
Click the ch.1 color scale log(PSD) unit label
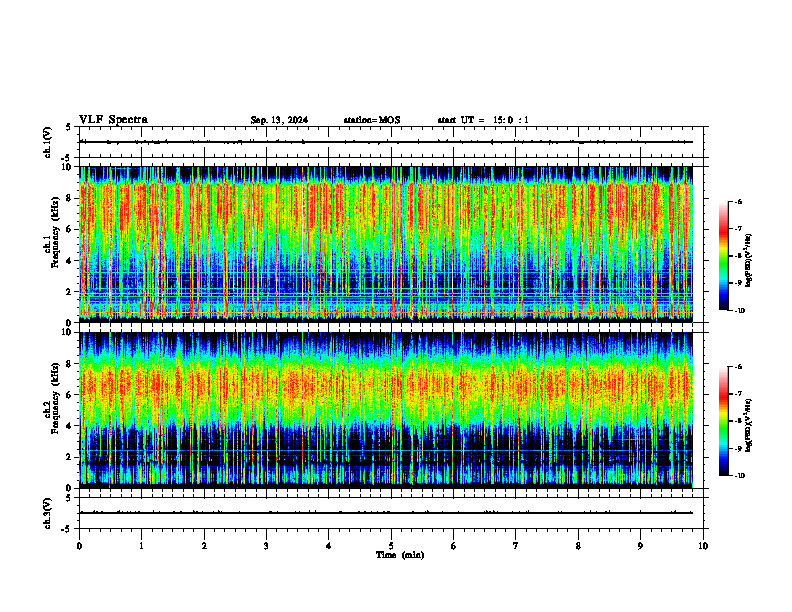coord(749,261)
